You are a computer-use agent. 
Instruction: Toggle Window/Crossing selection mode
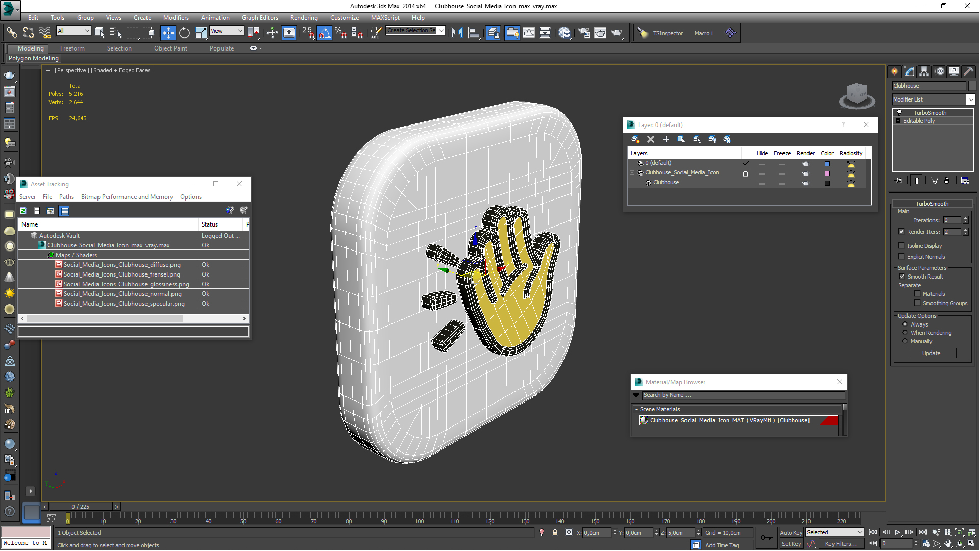149,33
